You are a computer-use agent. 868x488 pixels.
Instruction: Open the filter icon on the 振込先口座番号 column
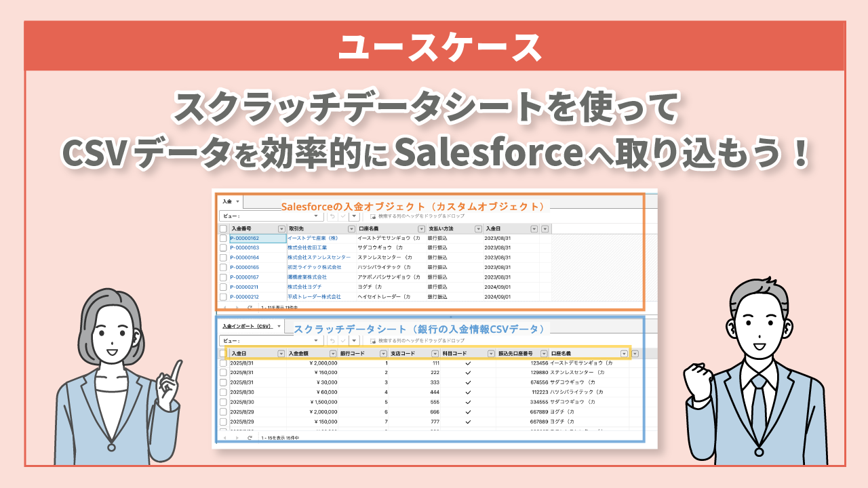pos(543,354)
